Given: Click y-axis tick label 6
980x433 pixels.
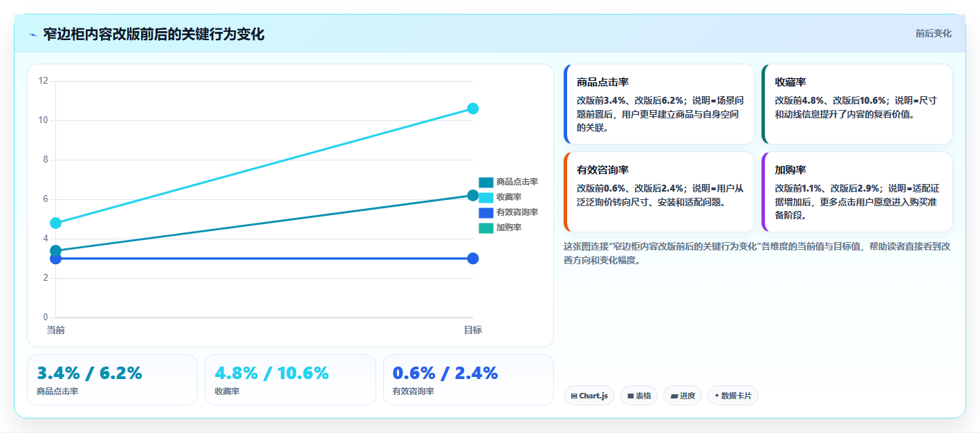Looking at the screenshot, I should (x=46, y=199).
